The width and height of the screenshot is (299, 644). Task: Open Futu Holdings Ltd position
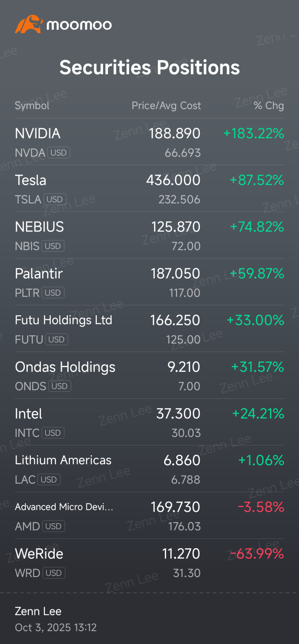pyautogui.click(x=149, y=329)
